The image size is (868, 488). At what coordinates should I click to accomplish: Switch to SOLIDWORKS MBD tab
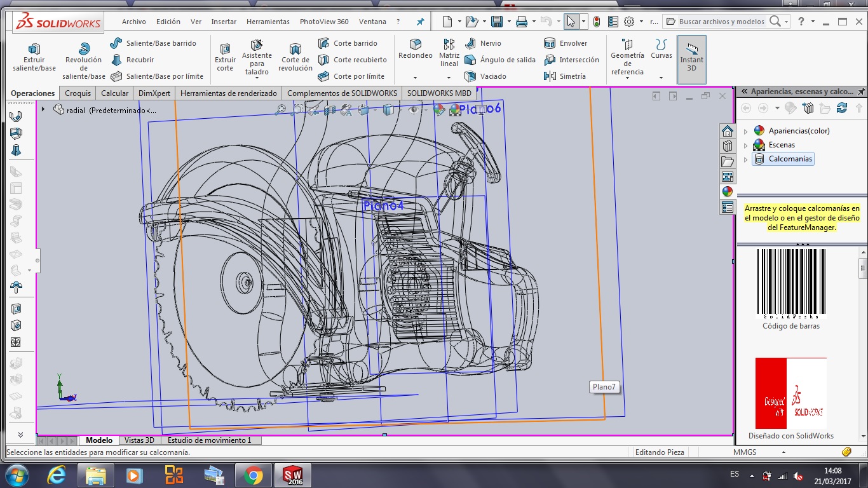[x=440, y=93]
